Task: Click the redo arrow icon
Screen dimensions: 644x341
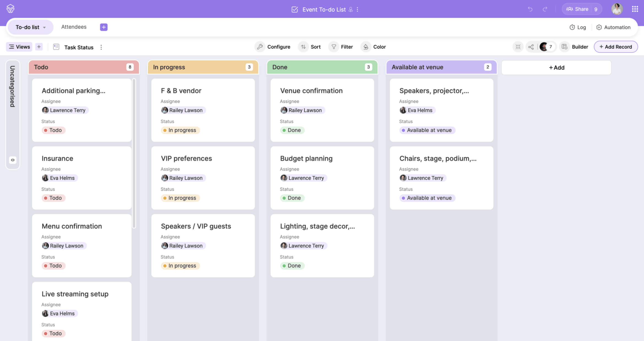Action: tap(545, 9)
